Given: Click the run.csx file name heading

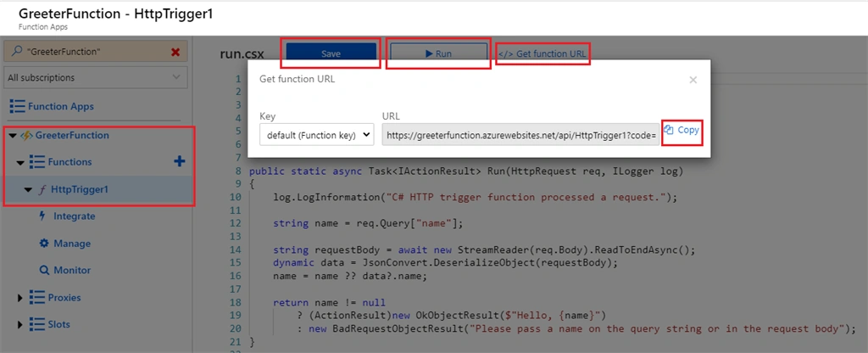Looking at the screenshot, I should [x=242, y=54].
